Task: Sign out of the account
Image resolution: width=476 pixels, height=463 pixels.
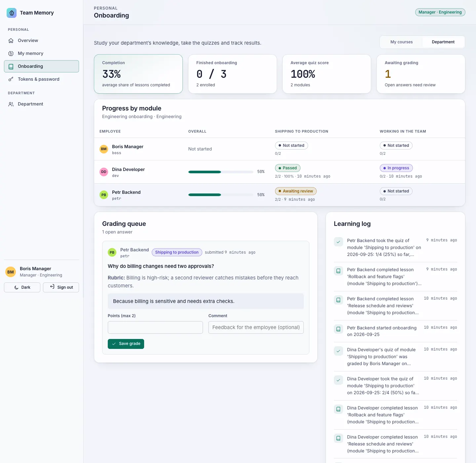Action: 61,287
